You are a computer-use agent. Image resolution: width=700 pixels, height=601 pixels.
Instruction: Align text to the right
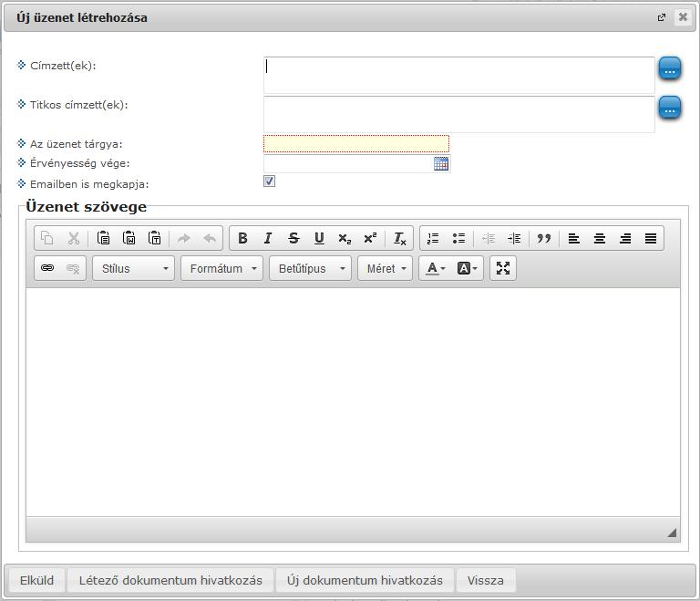[625, 238]
